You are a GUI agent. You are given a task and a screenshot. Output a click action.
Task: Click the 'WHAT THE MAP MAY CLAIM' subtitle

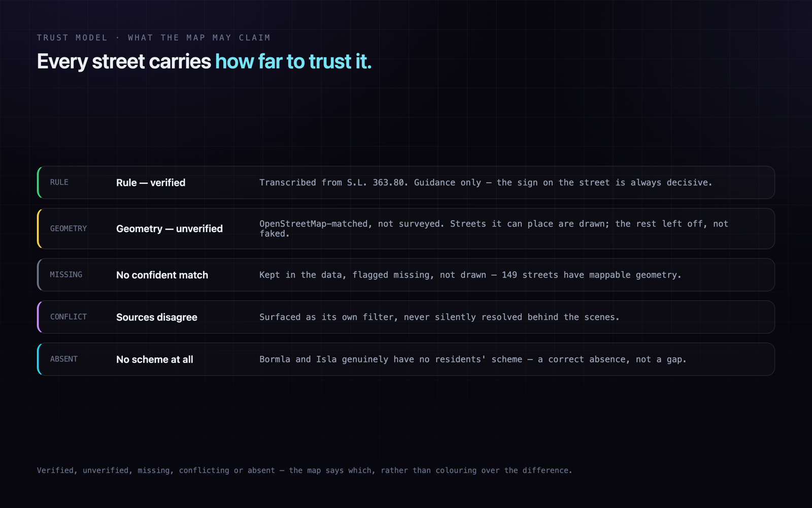click(x=199, y=38)
